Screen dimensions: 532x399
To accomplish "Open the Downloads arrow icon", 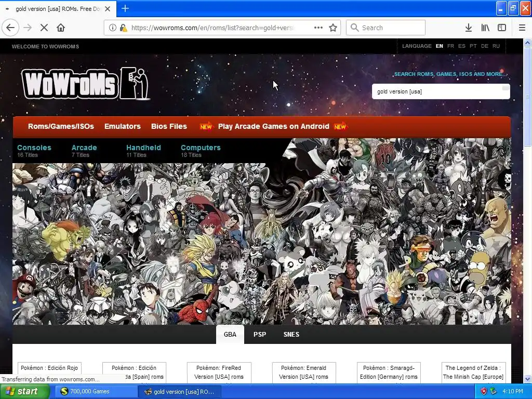I will (x=469, y=28).
